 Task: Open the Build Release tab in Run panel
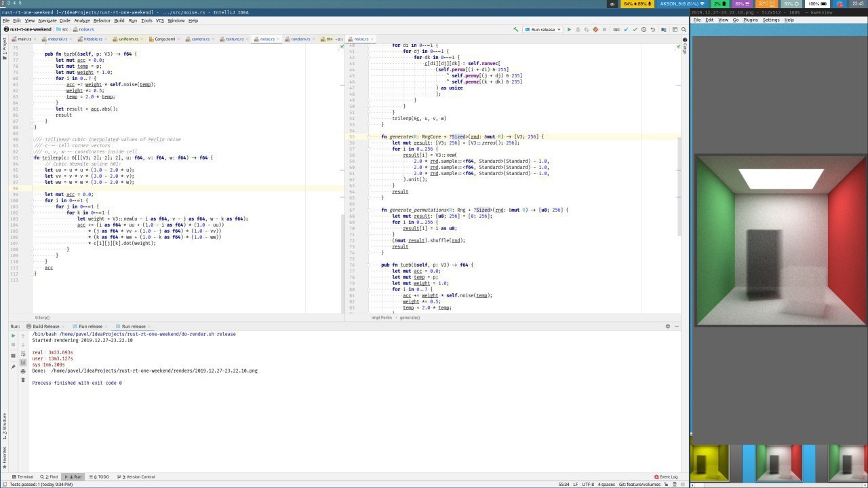pyautogui.click(x=45, y=326)
